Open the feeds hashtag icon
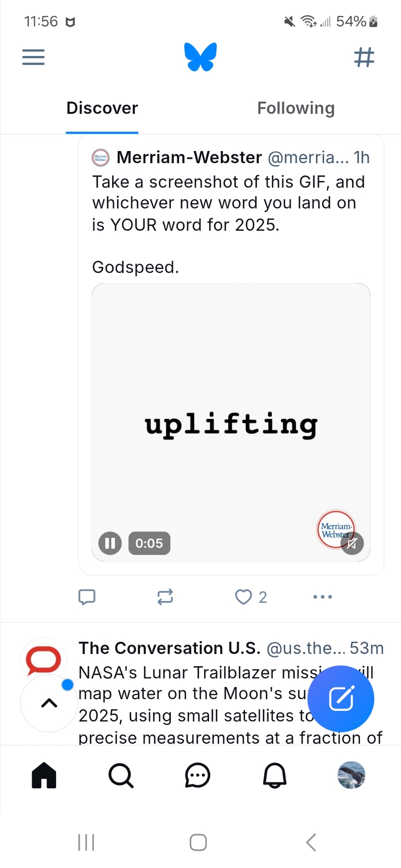This screenshot has width=401, height=868. coord(364,57)
